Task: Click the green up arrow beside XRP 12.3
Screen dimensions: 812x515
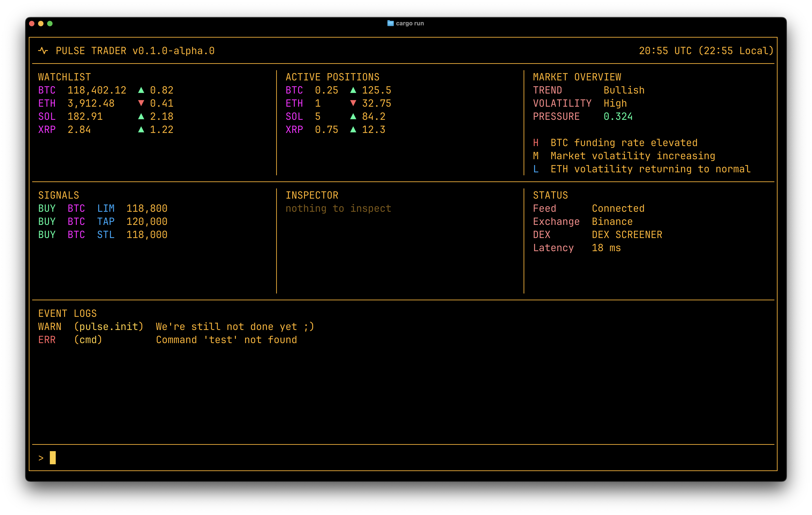Action: coord(353,129)
